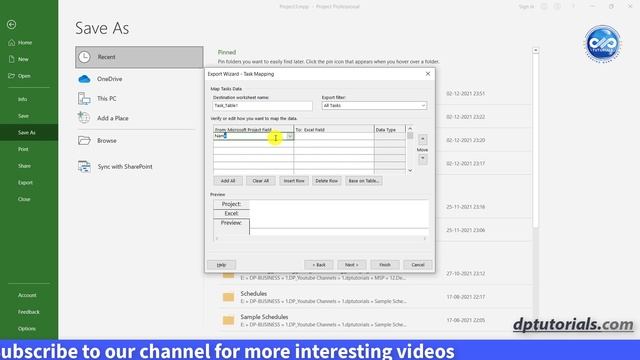Edit the Destination worksheet name field
Image resolution: width=640 pixels, height=360 pixels.
pyautogui.click(x=262, y=106)
